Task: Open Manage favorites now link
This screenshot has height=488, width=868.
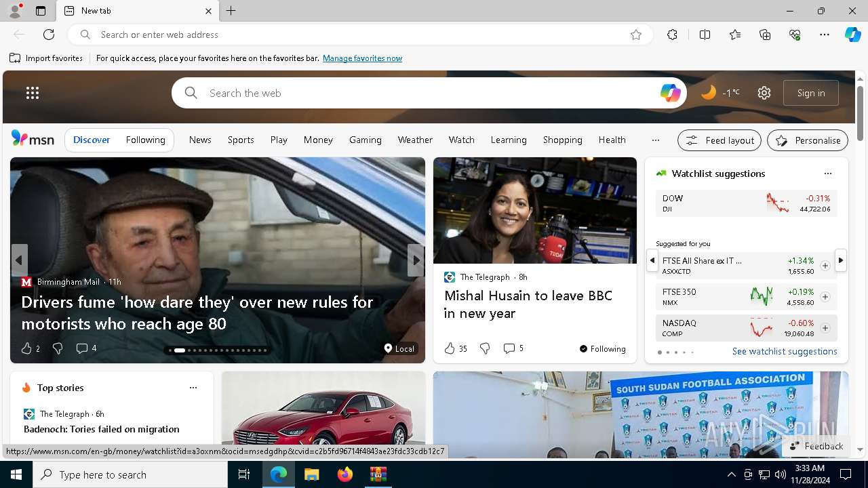Action: point(362,58)
